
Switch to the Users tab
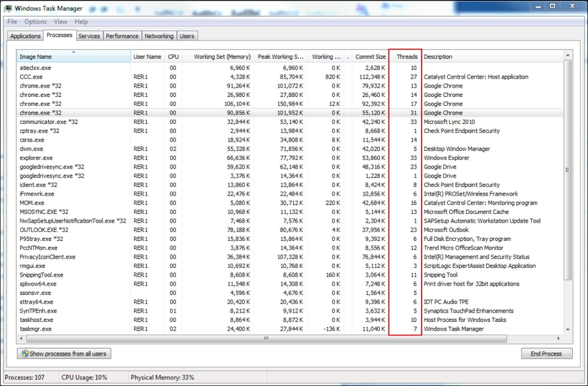(187, 36)
